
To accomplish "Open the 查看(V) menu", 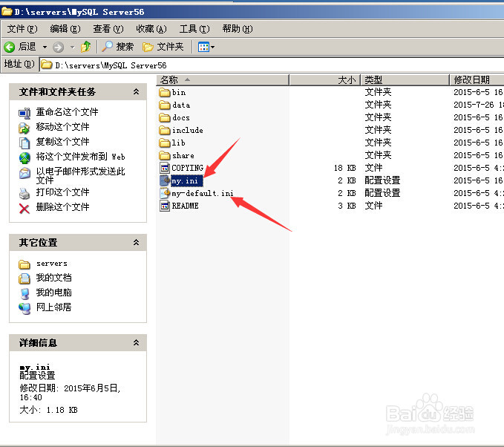I will click(x=108, y=29).
